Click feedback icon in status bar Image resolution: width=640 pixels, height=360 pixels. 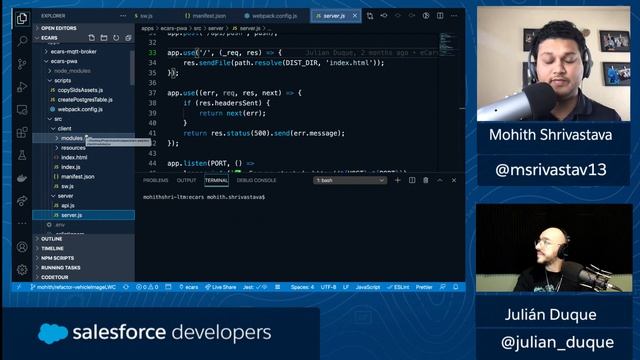click(443, 287)
